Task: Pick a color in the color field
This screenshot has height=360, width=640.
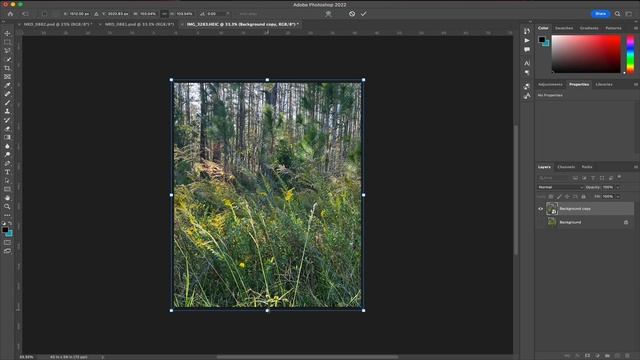Action: [x=586, y=54]
